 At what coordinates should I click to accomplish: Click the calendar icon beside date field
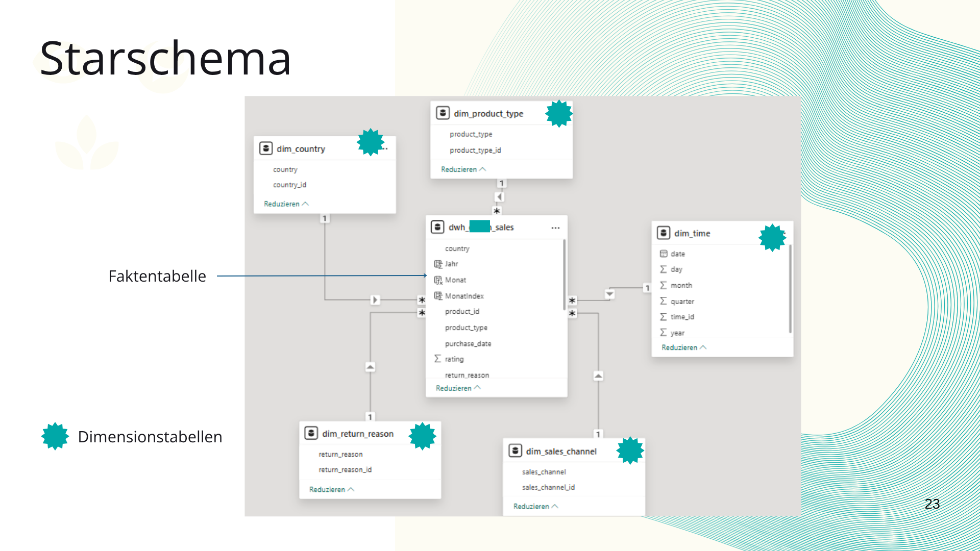click(x=663, y=254)
